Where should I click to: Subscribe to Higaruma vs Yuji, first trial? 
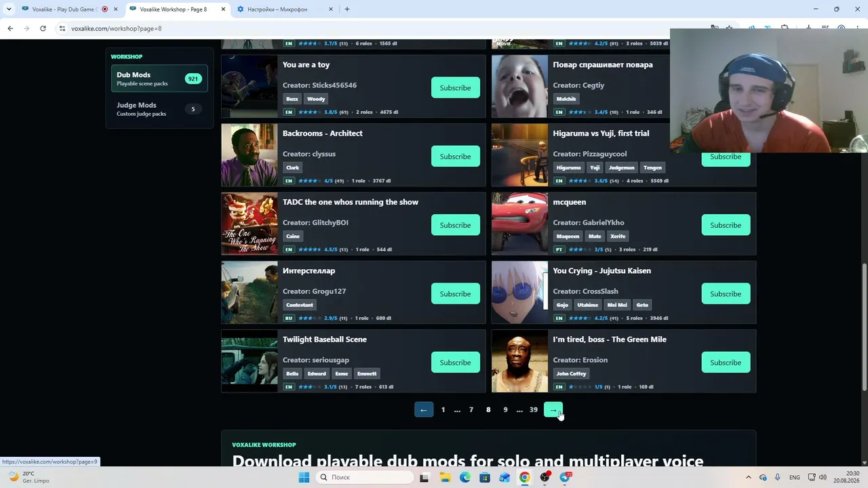tap(726, 157)
